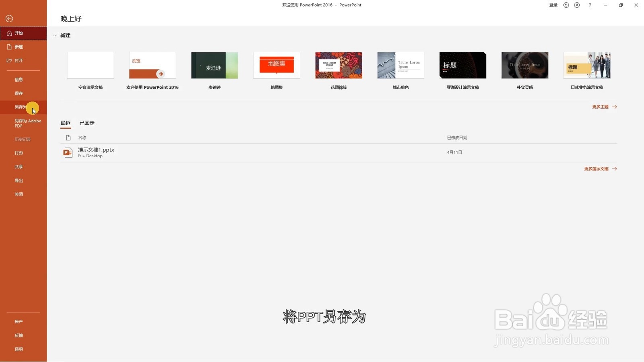Choose the 麦迪逊 theme thumbnail
The height and width of the screenshot is (362, 644).
click(215, 65)
